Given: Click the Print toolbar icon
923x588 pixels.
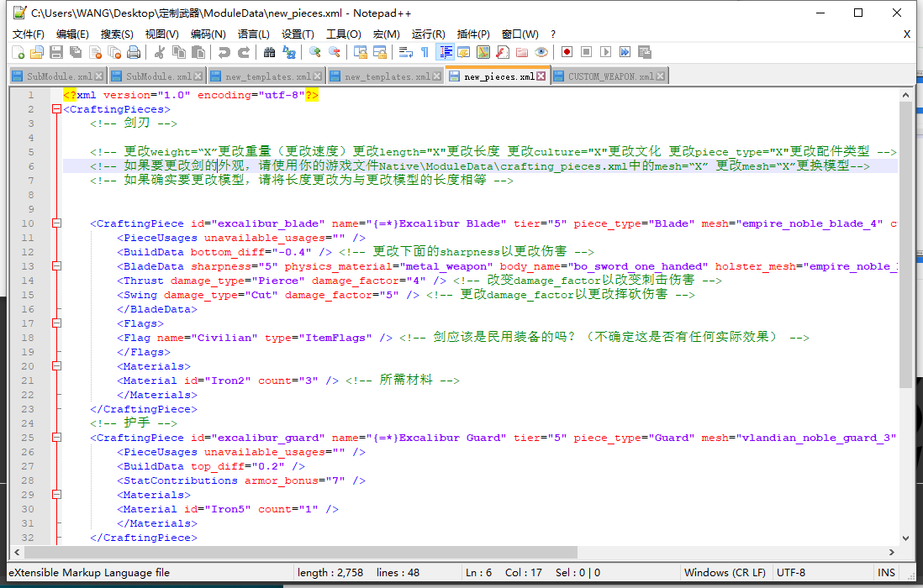Looking at the screenshot, I should [133, 52].
